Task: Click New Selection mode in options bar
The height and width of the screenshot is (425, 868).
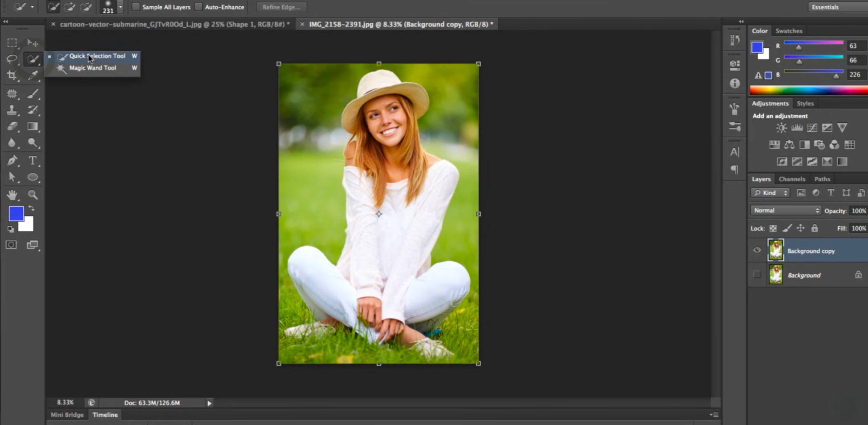Action: pos(53,7)
